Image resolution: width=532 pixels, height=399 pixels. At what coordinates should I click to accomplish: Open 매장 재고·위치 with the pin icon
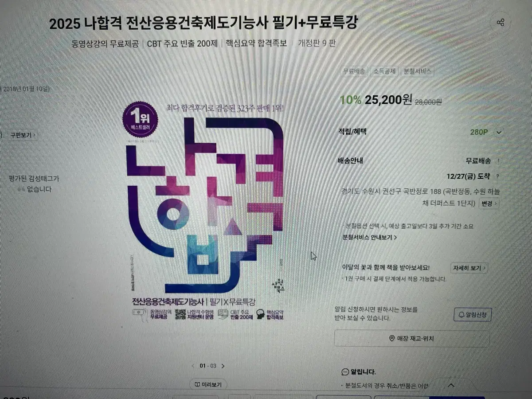pyautogui.click(x=412, y=339)
